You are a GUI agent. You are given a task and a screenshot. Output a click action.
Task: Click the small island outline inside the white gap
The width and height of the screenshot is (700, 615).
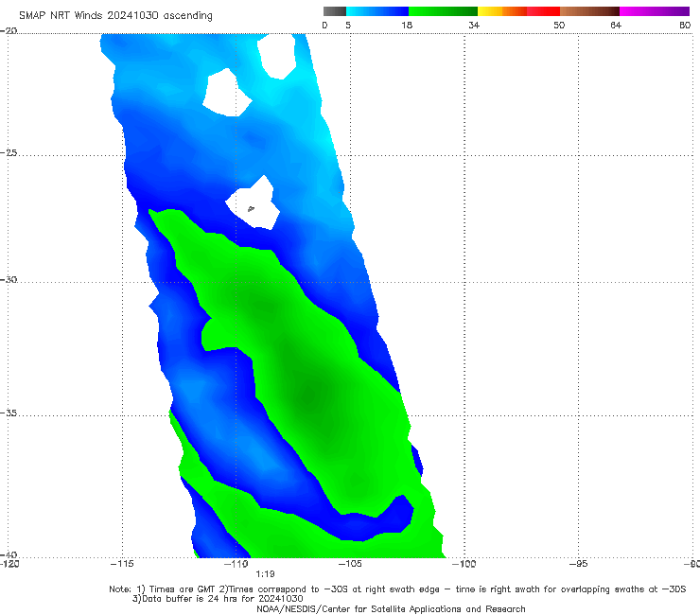tap(251, 208)
